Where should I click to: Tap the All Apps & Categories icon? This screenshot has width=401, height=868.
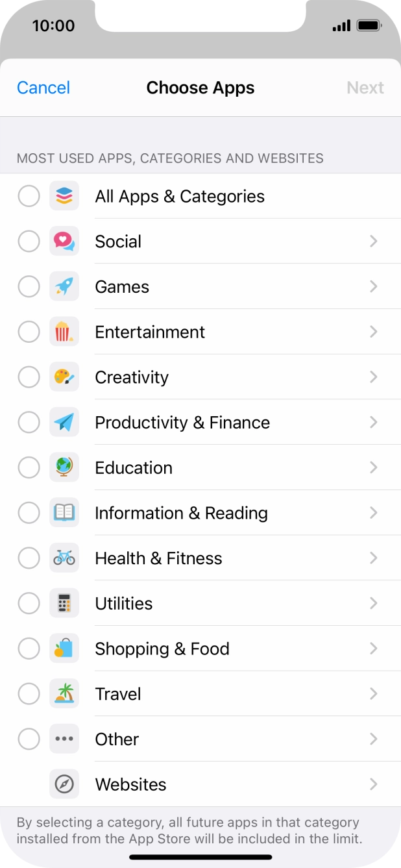tap(64, 195)
